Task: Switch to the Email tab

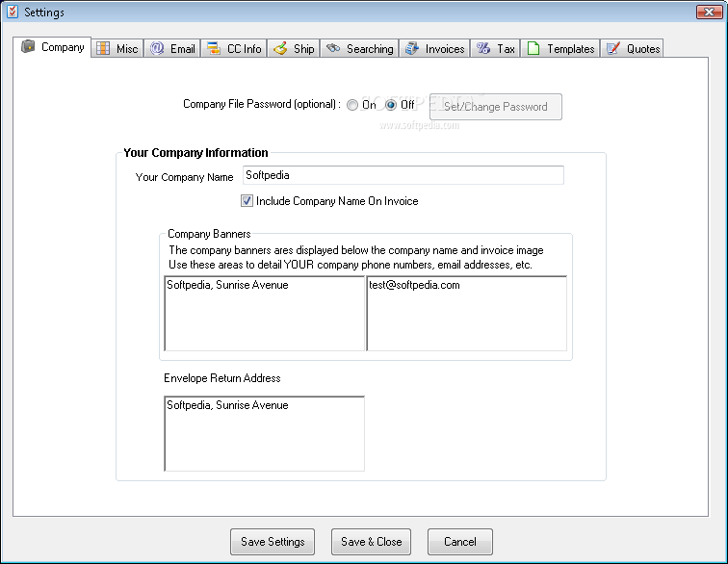Action: (172, 48)
